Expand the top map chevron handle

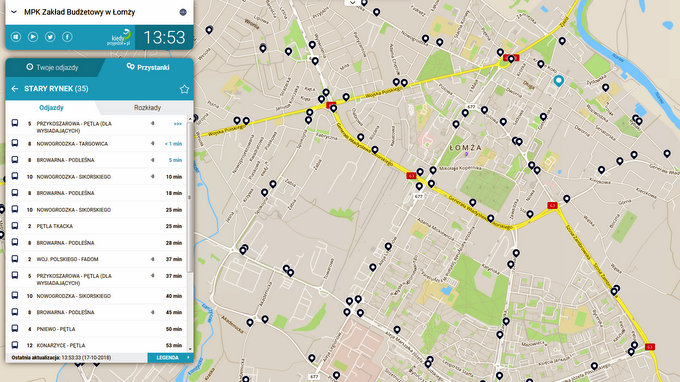[353, 3]
